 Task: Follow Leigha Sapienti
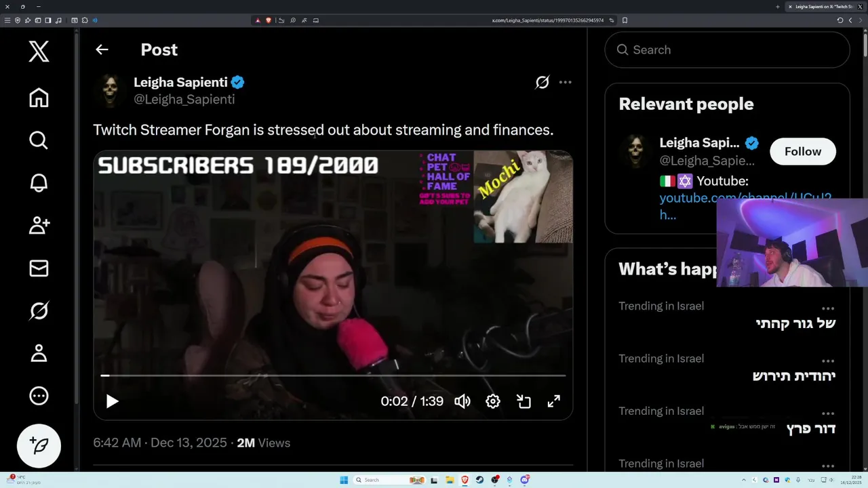click(803, 151)
